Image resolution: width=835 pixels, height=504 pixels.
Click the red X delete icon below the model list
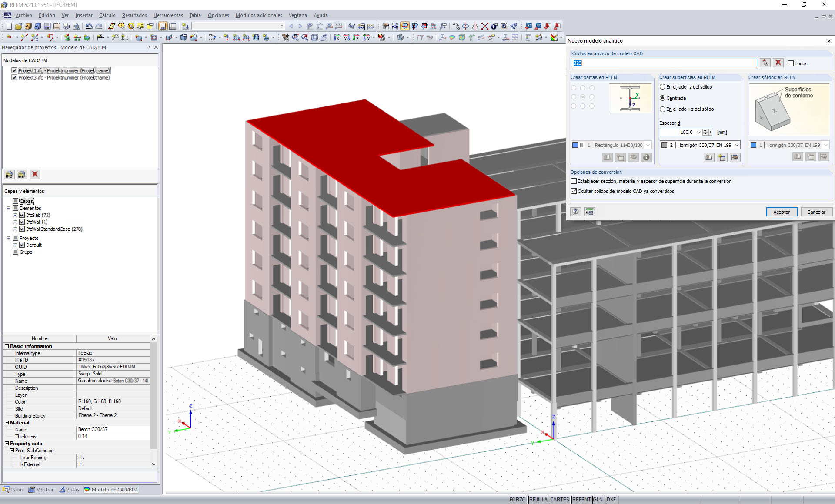click(x=35, y=174)
